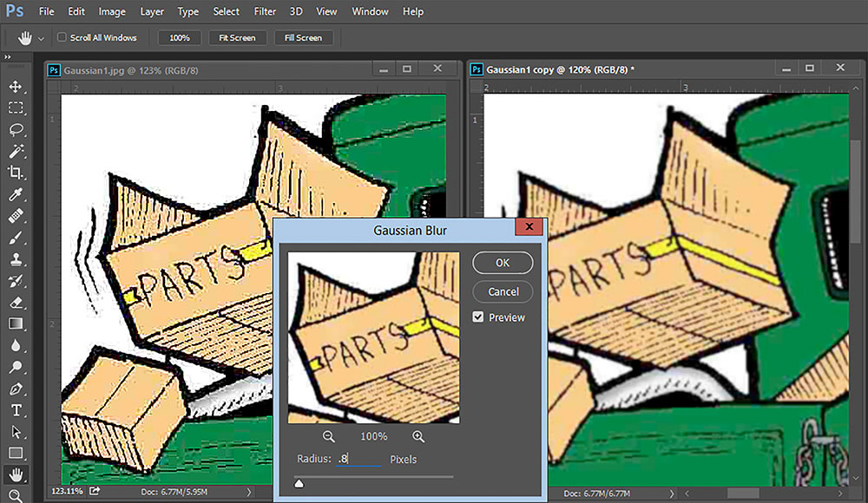Viewport: 868px width, 503px height.
Task: Select the Path Selection tool
Action: pos(16,432)
